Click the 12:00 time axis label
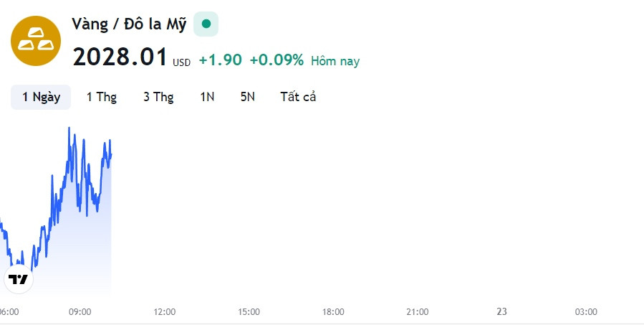This screenshot has width=644, height=325. 164,312
